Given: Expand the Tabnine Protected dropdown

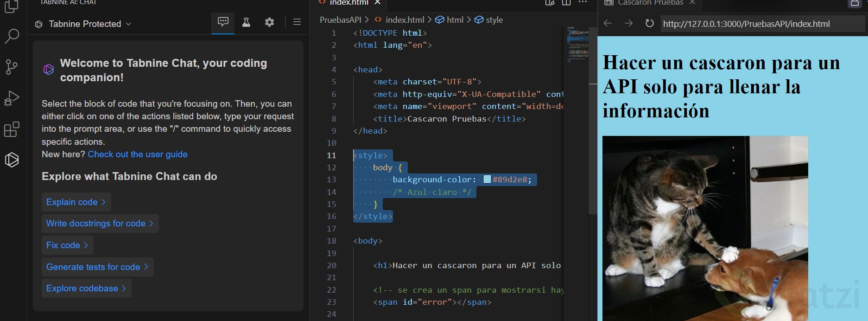Looking at the screenshot, I should (x=84, y=24).
